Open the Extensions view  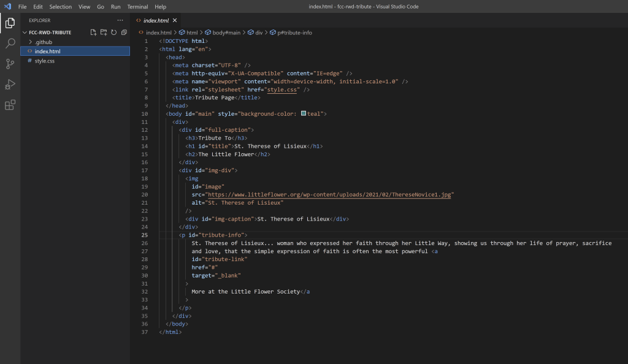(10, 105)
